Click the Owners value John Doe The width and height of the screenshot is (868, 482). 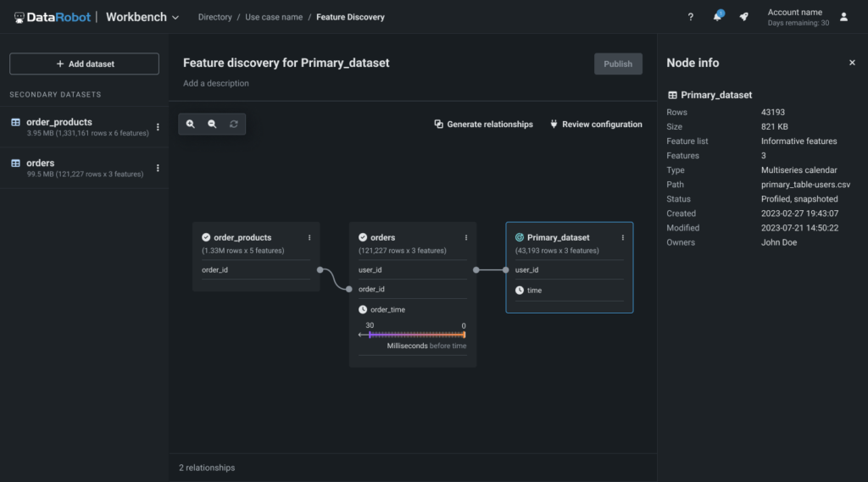click(x=779, y=242)
